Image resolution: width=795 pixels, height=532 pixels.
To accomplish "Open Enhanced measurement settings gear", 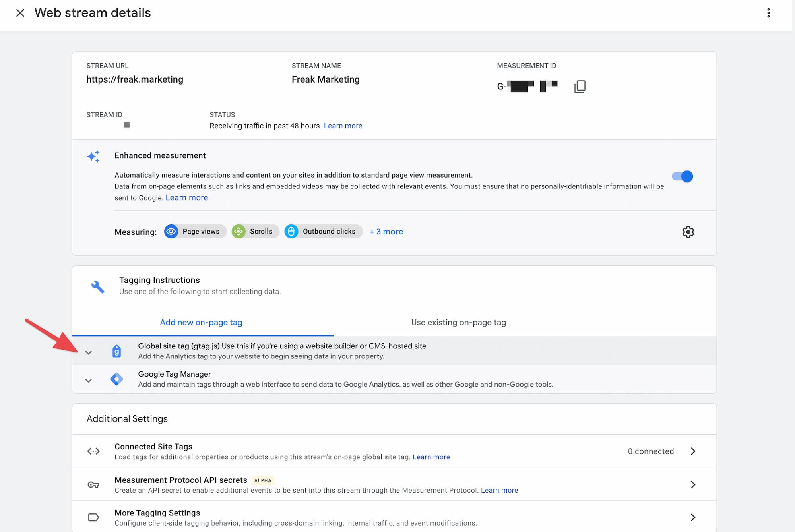I will tap(688, 232).
